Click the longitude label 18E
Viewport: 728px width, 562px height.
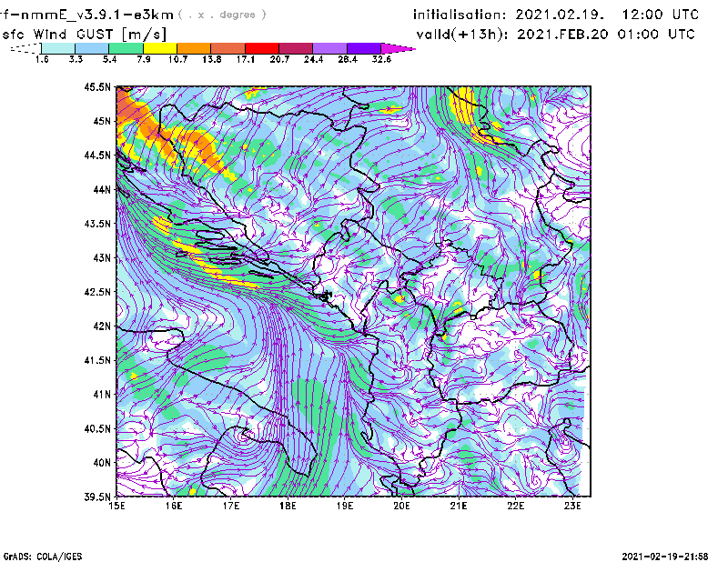pyautogui.click(x=288, y=506)
